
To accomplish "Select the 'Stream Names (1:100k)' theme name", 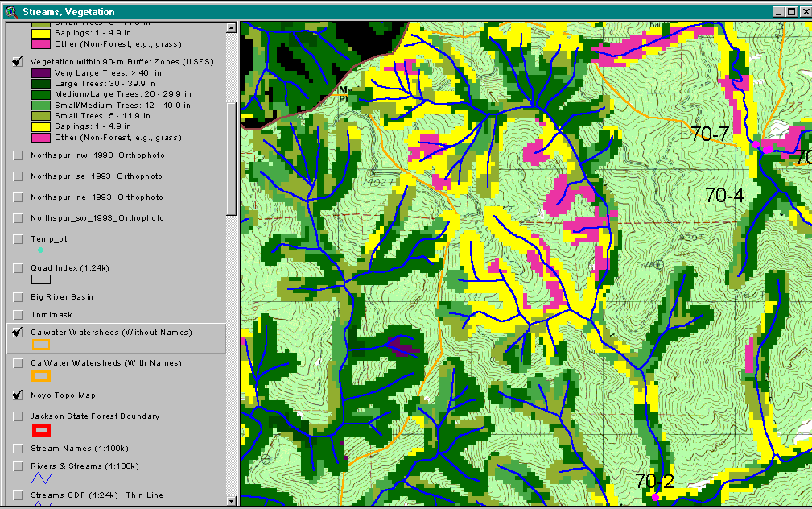I will pyautogui.click(x=80, y=449).
